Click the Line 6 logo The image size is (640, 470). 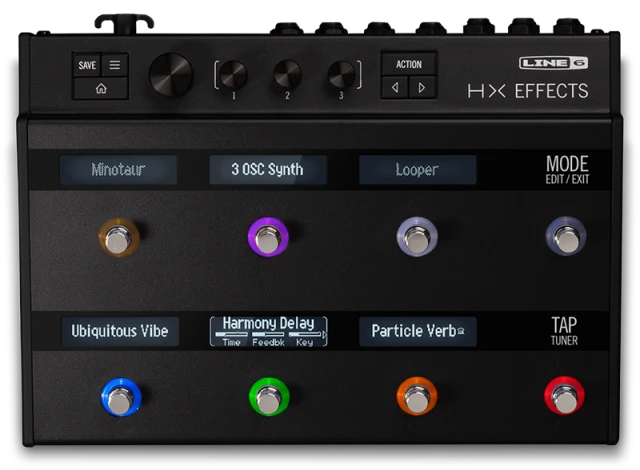coord(553,63)
